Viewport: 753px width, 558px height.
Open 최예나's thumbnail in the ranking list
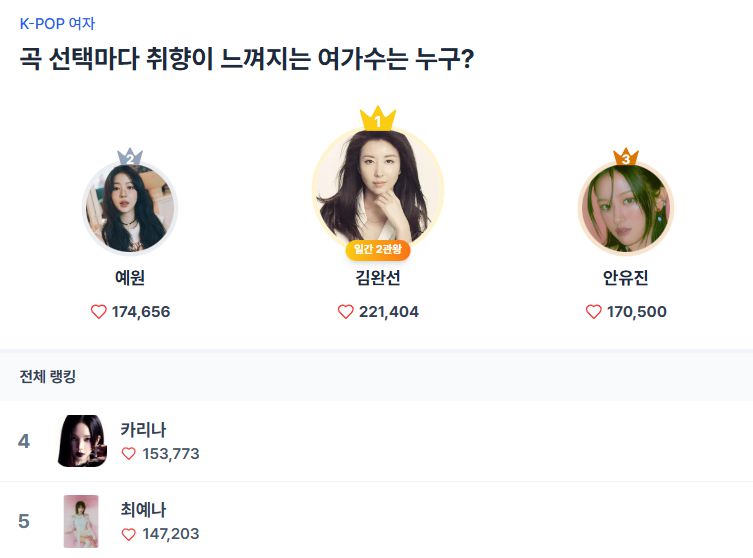(x=81, y=521)
